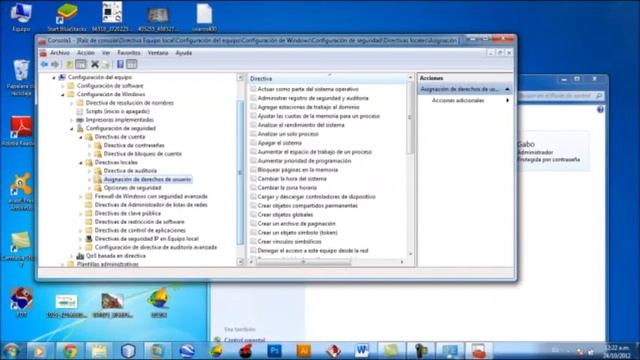The image size is (640, 360).
Task: Select 'Crear un archivo de paginación'
Action: pos(296,224)
